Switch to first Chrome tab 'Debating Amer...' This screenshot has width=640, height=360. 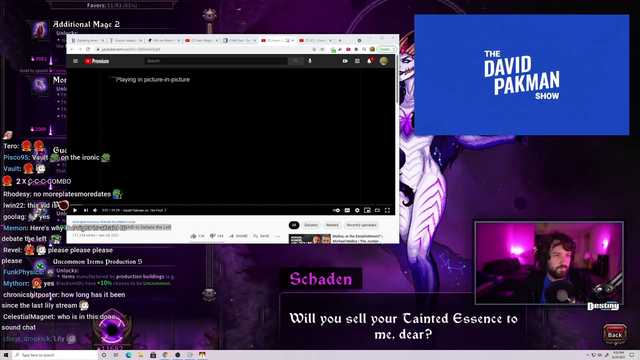87,40
